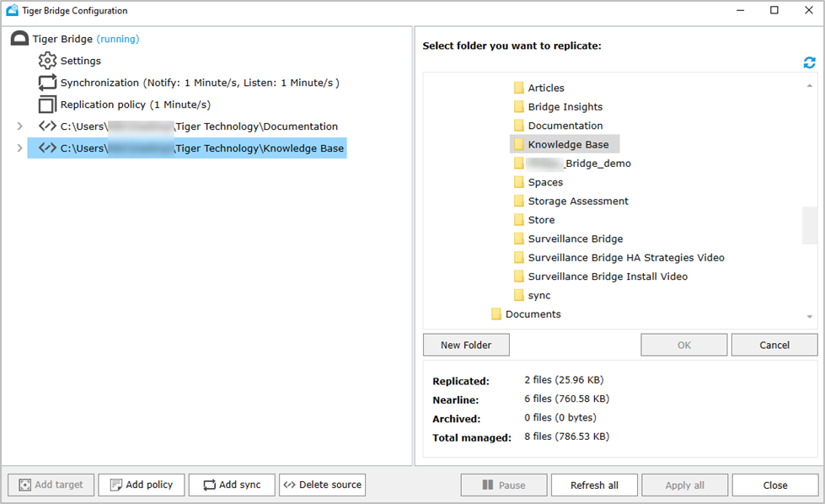The image size is (825, 504).
Task: Click Delete source button
Action: [322, 485]
